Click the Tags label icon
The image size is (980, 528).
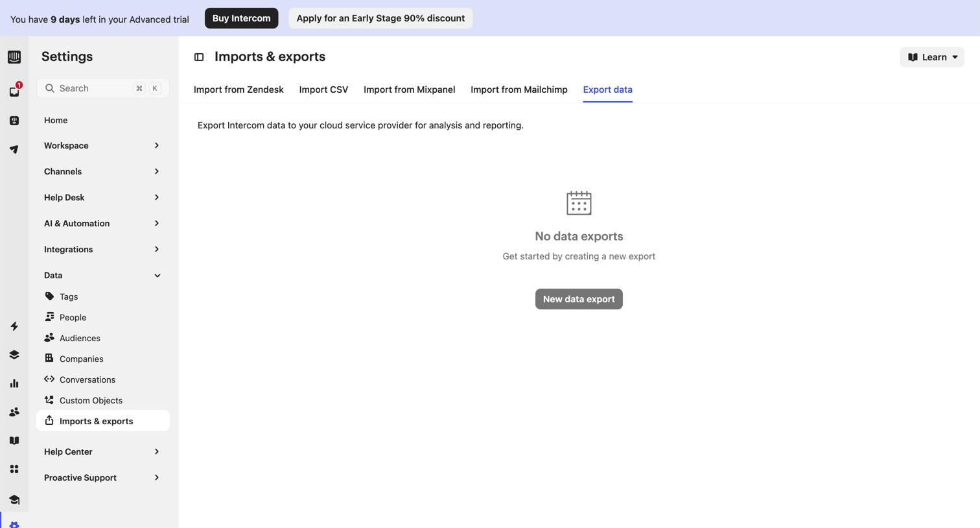coord(49,296)
